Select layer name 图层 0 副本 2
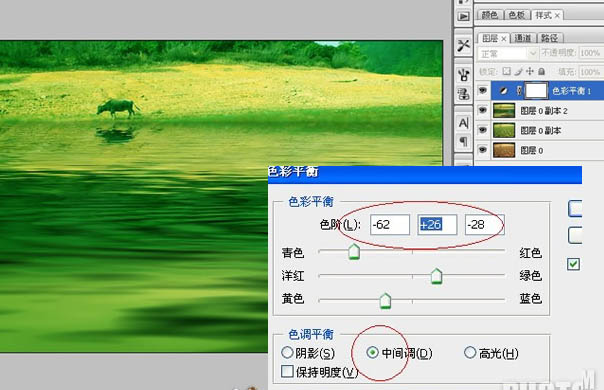 click(x=544, y=111)
